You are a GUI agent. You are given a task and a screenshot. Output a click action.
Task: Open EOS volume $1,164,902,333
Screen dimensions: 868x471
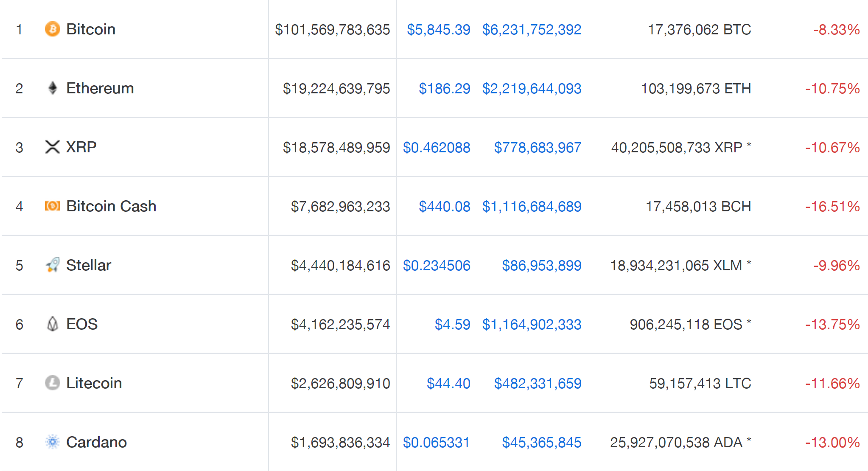(x=532, y=324)
